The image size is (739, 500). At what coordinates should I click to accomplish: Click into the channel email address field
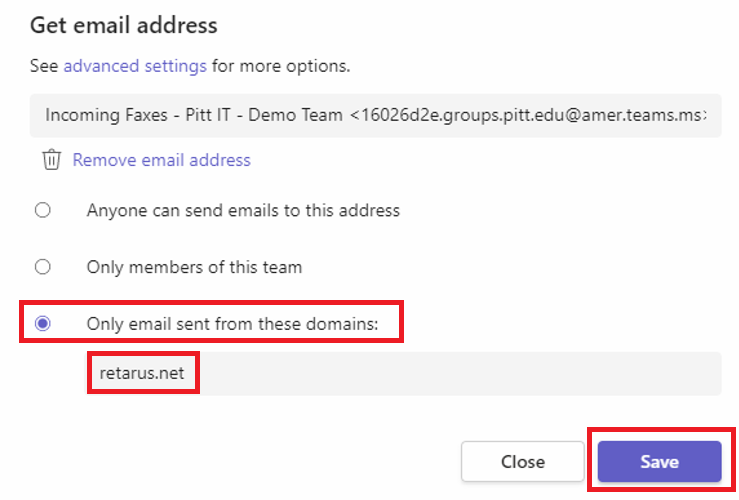click(x=376, y=115)
